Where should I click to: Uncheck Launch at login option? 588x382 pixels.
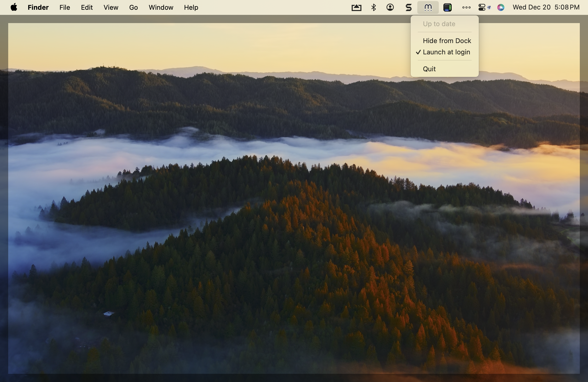[x=446, y=52]
